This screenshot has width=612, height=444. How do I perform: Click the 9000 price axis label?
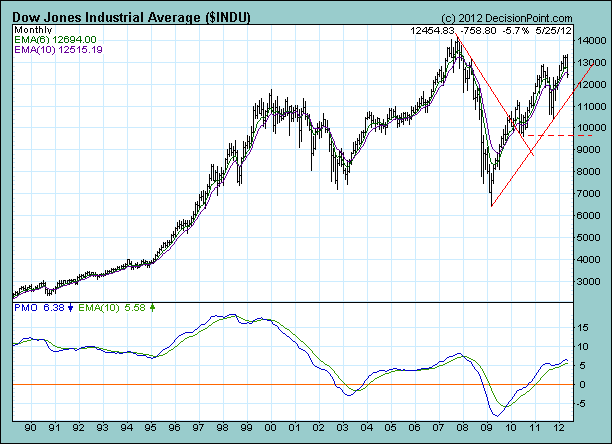[588, 149]
